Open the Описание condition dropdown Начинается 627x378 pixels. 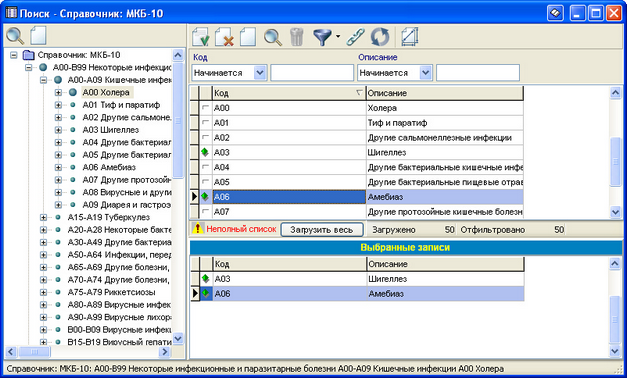tap(425, 73)
